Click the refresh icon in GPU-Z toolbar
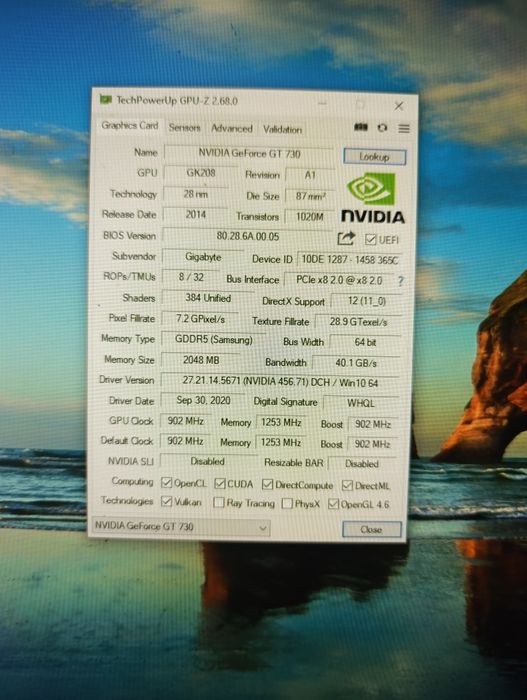Image resolution: width=527 pixels, height=700 pixels. click(x=382, y=128)
